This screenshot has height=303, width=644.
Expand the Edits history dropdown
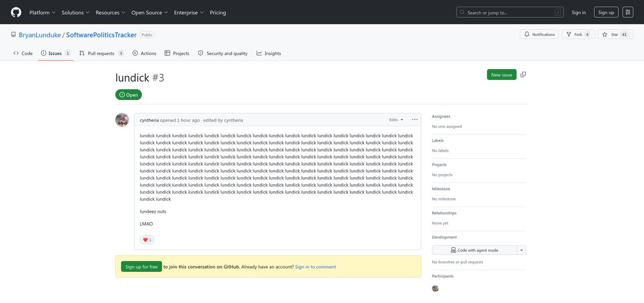click(396, 120)
